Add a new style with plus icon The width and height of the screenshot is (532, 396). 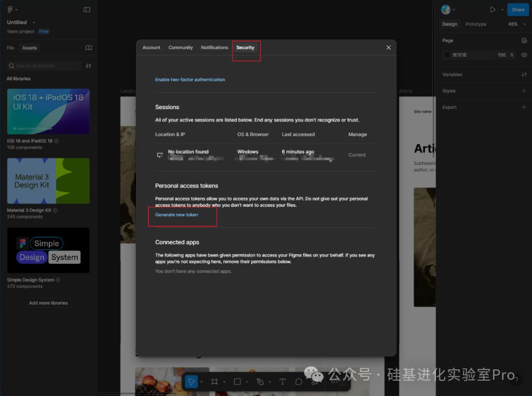point(524,91)
